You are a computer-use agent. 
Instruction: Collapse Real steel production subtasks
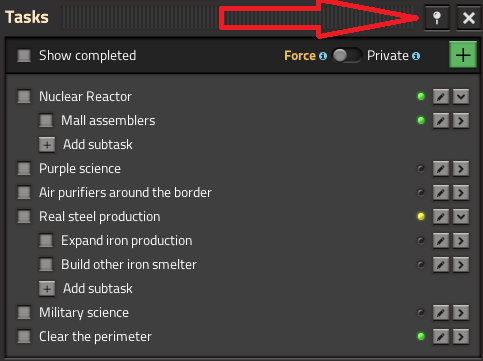(461, 217)
